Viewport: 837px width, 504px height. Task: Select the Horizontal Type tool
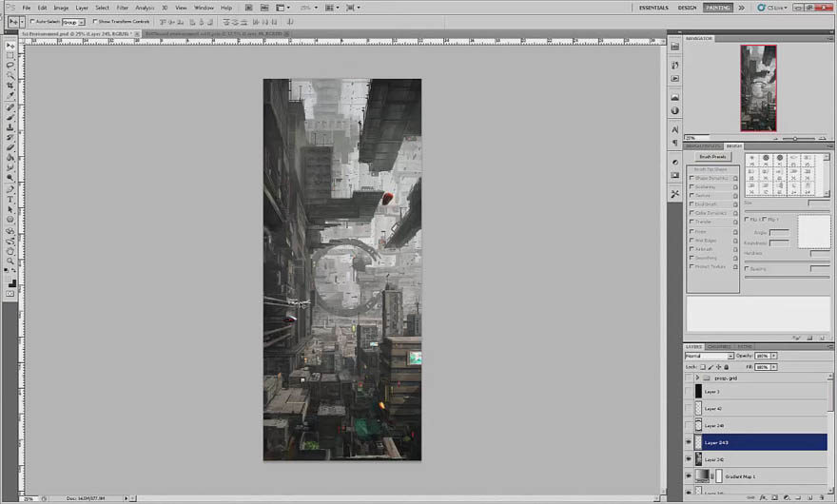tap(10, 199)
